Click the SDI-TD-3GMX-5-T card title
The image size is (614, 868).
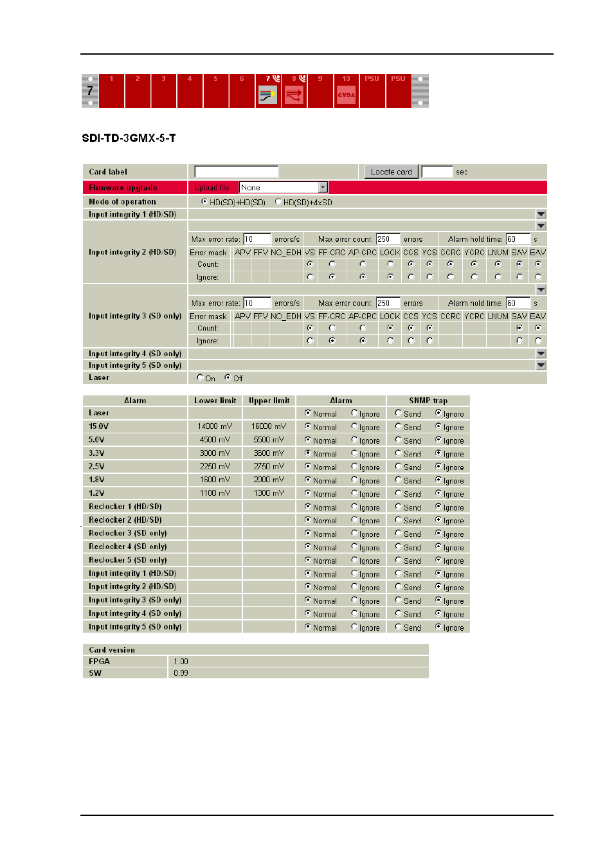coord(129,138)
